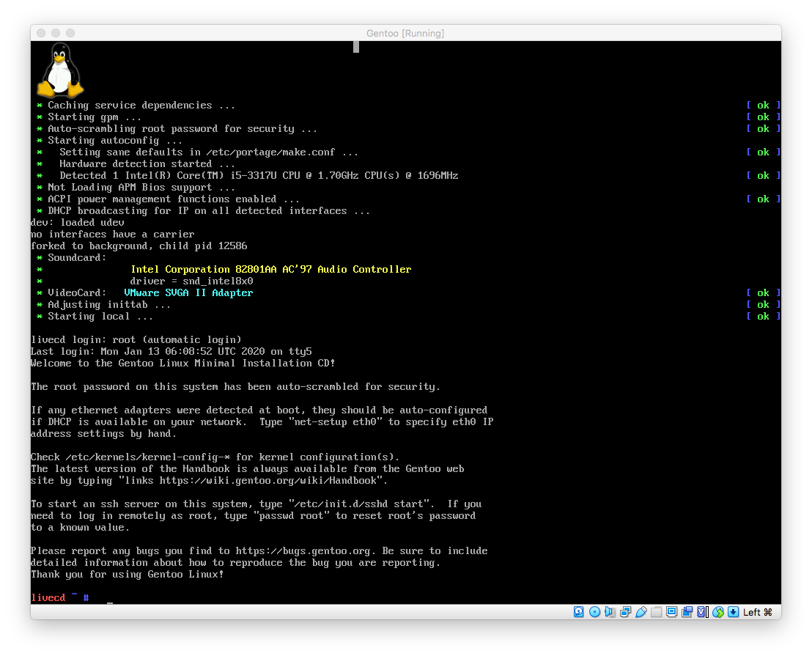
Task: Click the 'Last login: Mon Jan 13' line
Action: click(x=171, y=351)
